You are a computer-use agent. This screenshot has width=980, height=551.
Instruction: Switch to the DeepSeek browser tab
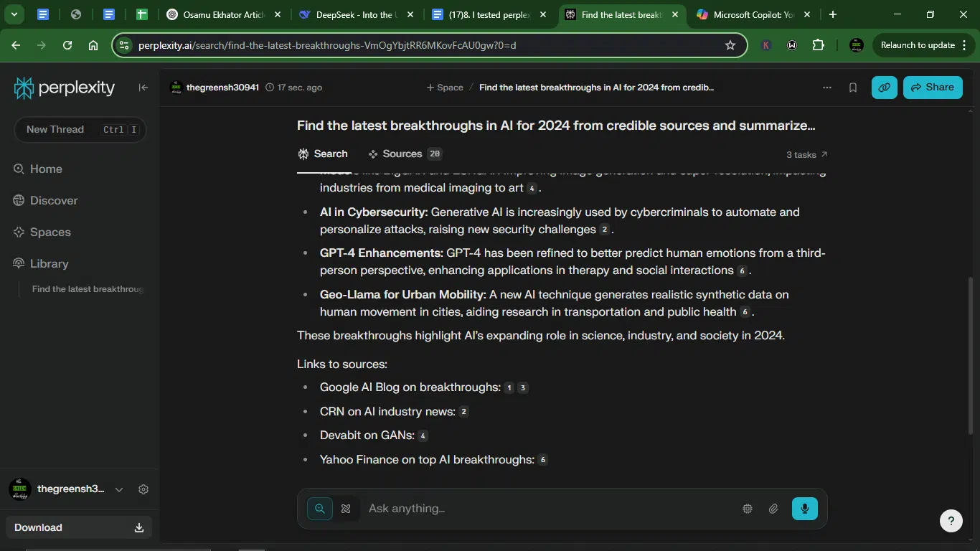click(357, 14)
